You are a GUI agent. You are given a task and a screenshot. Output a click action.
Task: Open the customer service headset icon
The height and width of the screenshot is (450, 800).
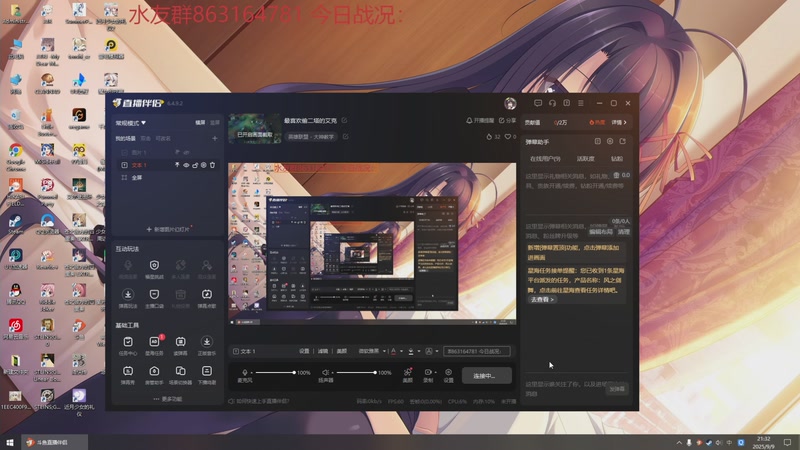point(552,103)
